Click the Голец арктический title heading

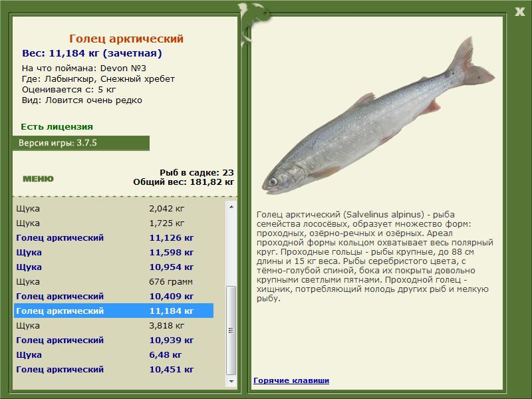[x=126, y=39]
